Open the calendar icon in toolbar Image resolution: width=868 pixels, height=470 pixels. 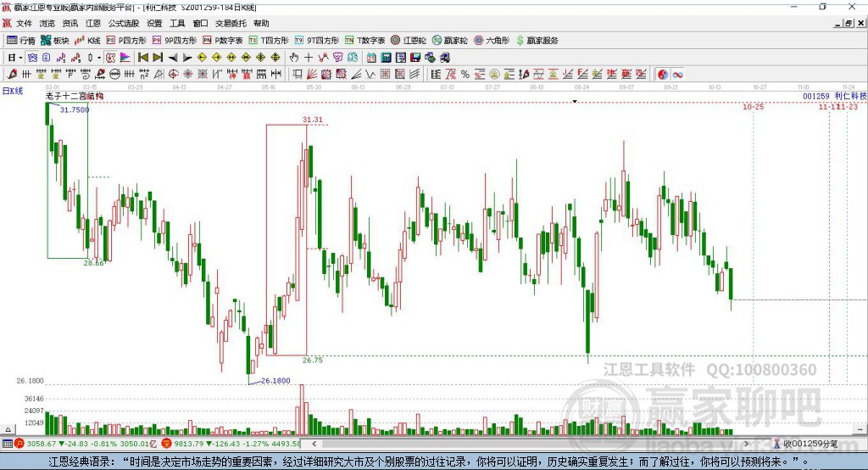pyautogui.click(x=371, y=58)
